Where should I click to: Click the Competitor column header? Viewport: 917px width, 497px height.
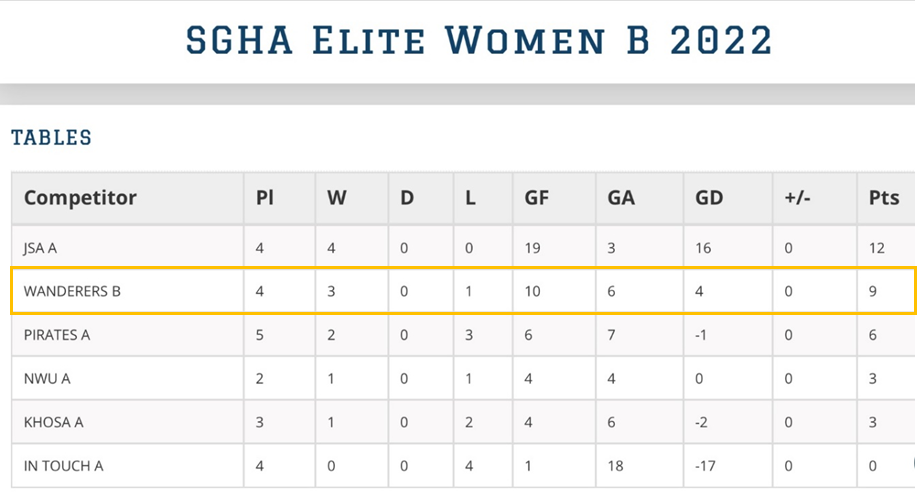[x=80, y=198]
